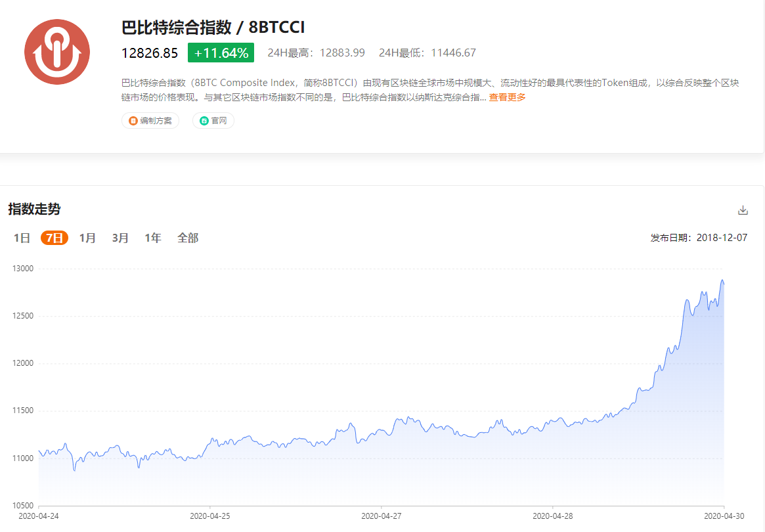Image resolution: width=765 pixels, height=532 pixels.
Task: Open the 编制方案 pill link
Action: [x=150, y=121]
